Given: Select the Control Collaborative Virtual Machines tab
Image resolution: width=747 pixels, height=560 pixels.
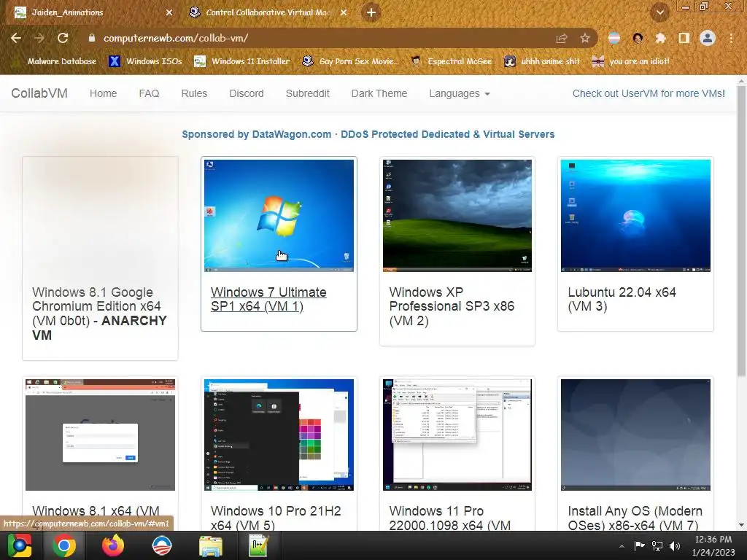Looking at the screenshot, I should (268, 12).
